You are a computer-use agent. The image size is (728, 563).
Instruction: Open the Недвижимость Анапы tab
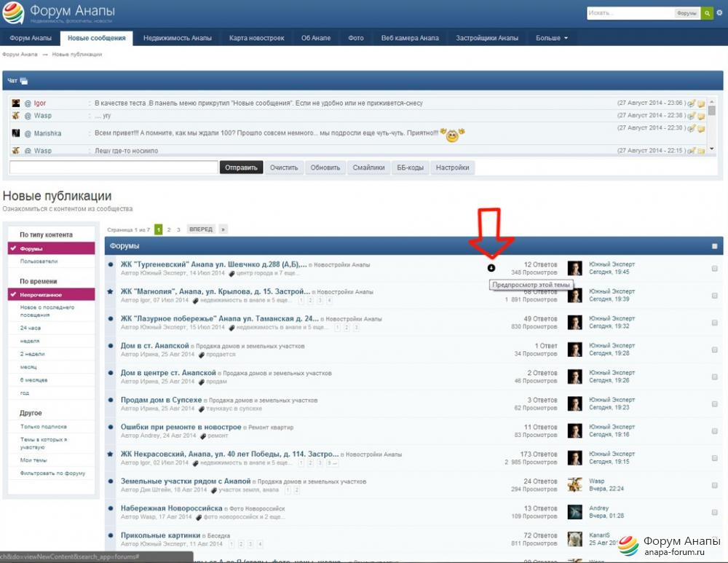pos(177,38)
